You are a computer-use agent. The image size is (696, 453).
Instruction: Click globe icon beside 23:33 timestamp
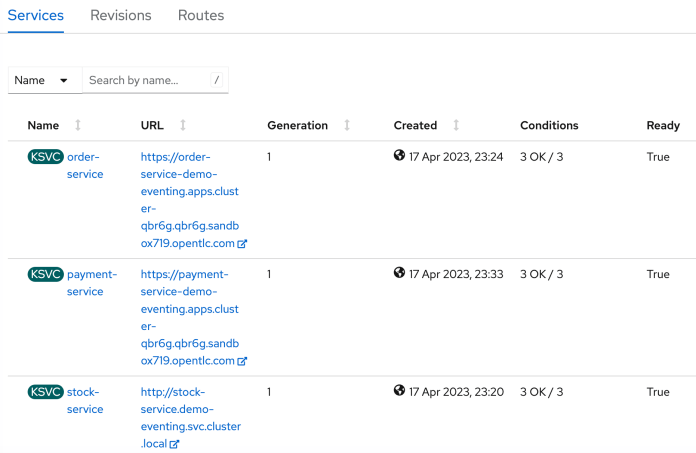click(x=399, y=273)
